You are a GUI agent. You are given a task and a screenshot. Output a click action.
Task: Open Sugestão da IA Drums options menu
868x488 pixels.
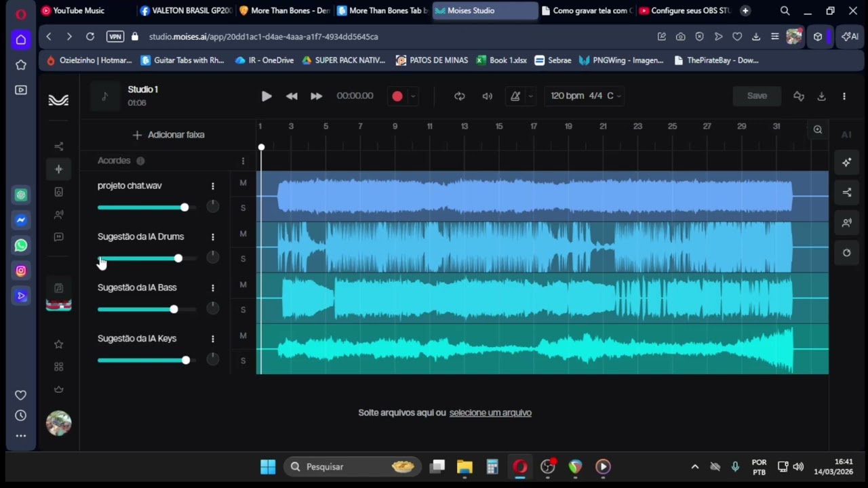point(213,237)
